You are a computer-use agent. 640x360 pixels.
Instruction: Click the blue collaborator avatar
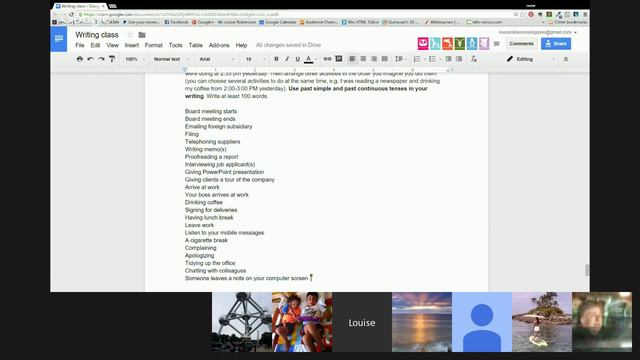pos(472,43)
